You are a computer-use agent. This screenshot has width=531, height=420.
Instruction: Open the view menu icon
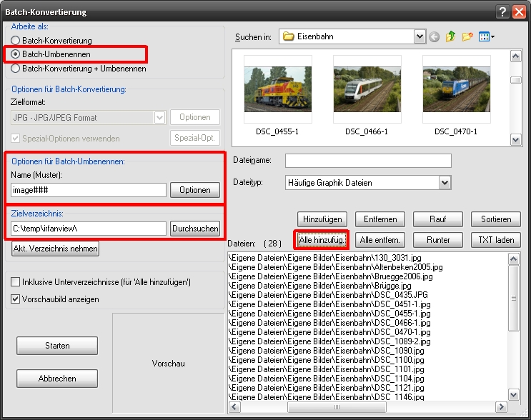(486, 36)
